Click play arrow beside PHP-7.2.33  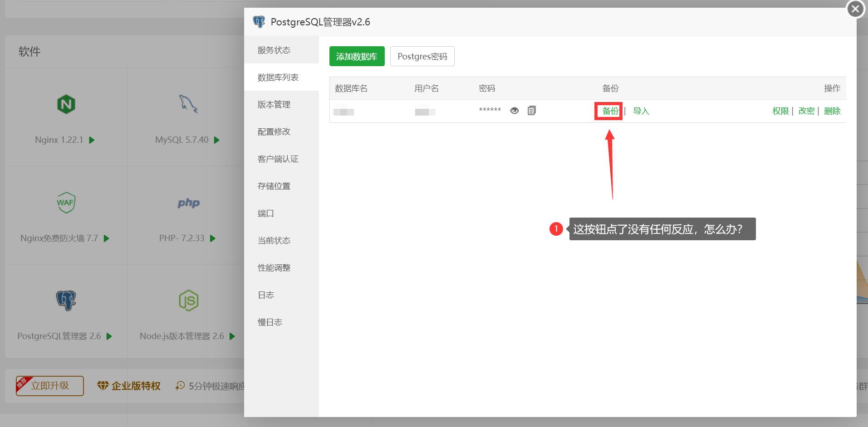click(x=213, y=238)
